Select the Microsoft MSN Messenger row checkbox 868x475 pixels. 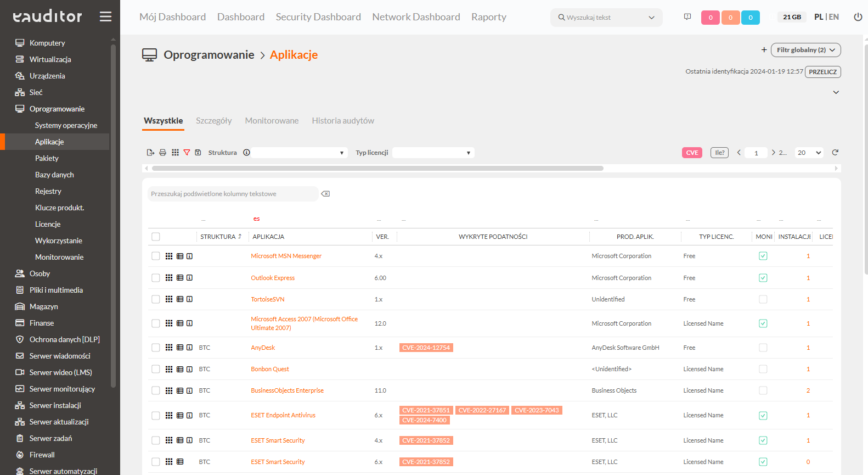[x=156, y=256]
